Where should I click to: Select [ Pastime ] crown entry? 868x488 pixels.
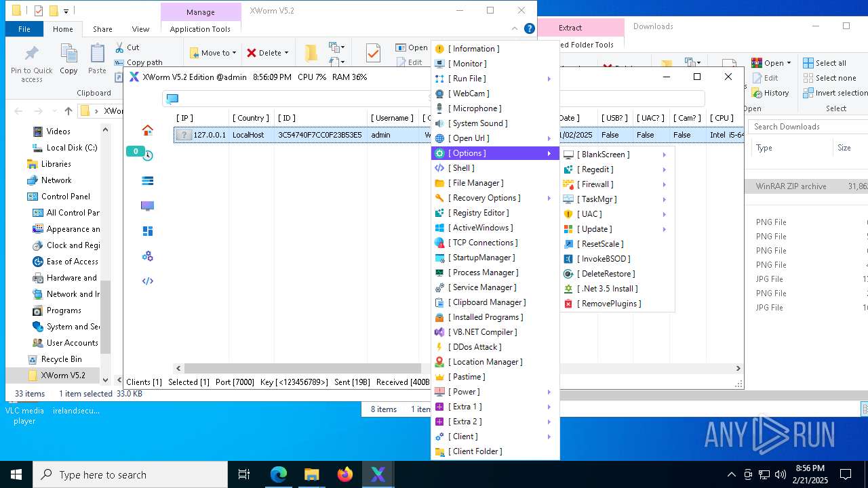[x=495, y=377]
